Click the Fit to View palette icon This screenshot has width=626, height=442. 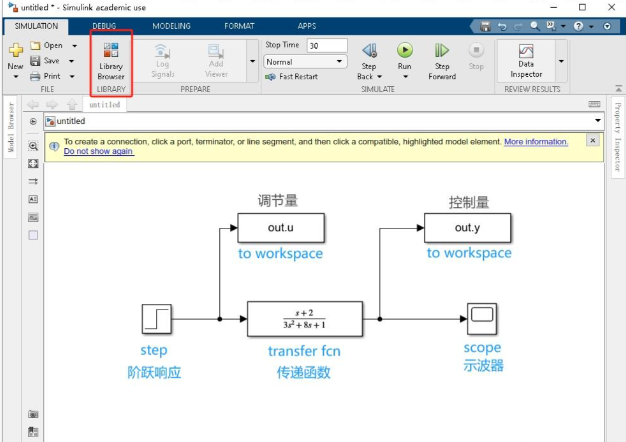(x=33, y=163)
